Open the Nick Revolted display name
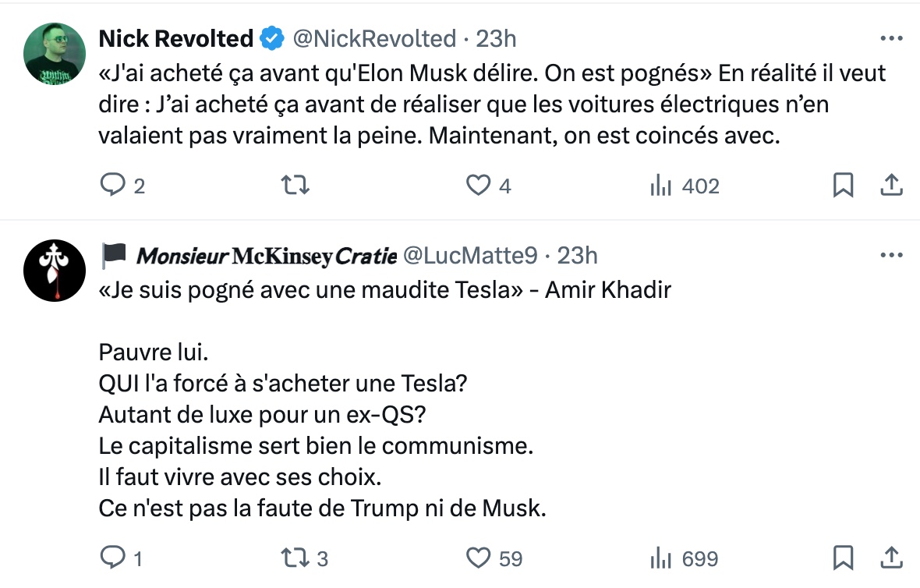 click(176, 39)
